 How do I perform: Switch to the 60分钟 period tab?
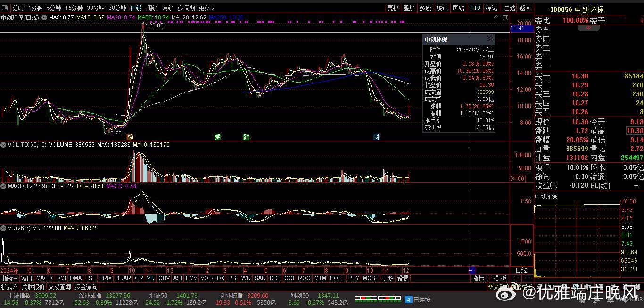(x=117, y=8)
